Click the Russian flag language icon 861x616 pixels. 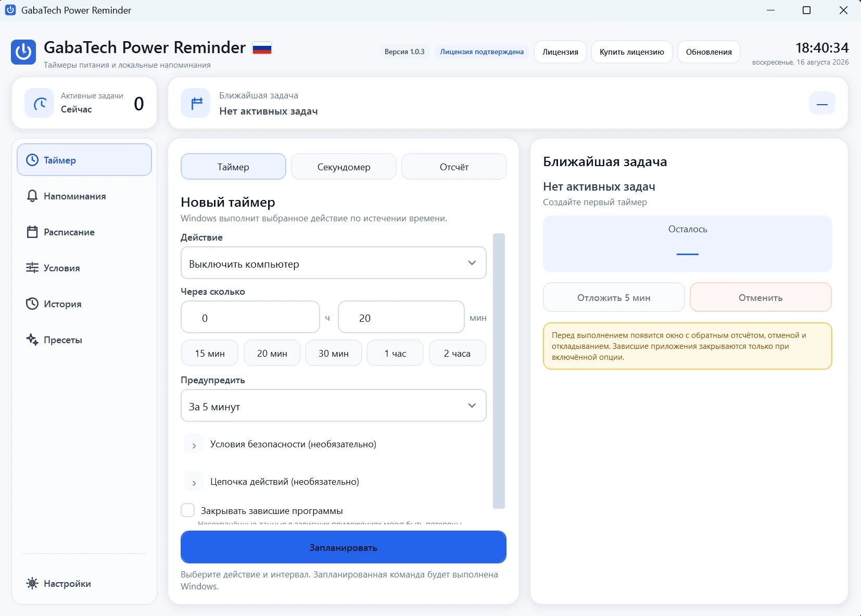click(262, 48)
